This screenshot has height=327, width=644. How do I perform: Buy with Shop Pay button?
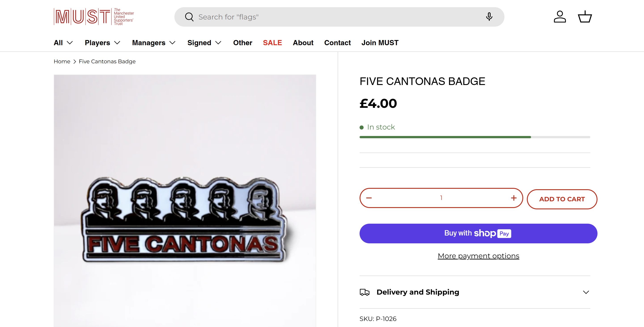click(478, 234)
